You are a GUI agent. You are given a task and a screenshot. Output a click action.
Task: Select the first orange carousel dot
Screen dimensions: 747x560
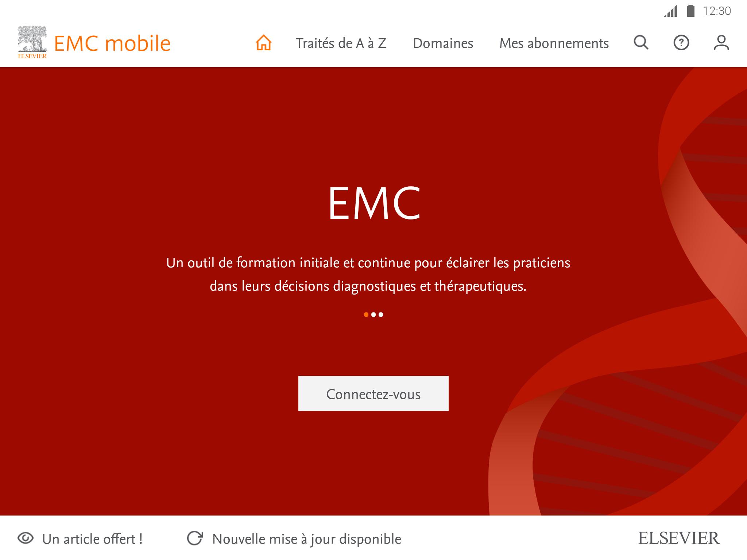(366, 315)
